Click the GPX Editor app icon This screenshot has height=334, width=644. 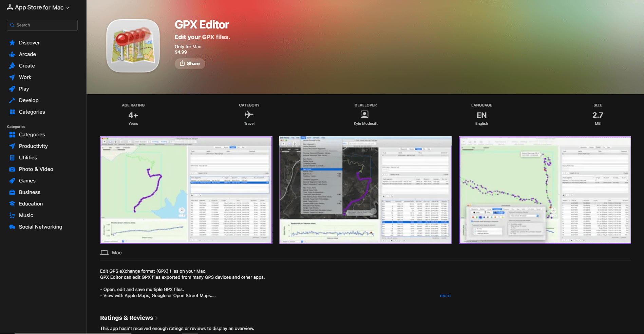click(133, 46)
